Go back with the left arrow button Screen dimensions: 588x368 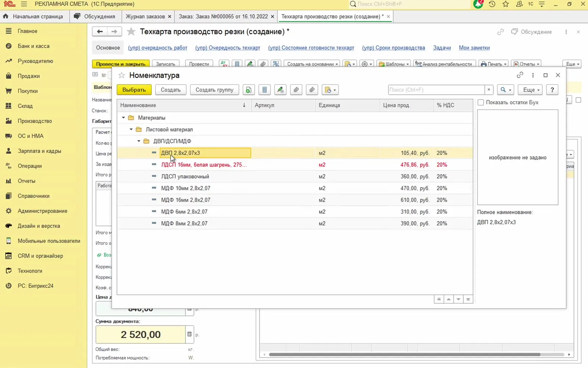[x=100, y=32]
